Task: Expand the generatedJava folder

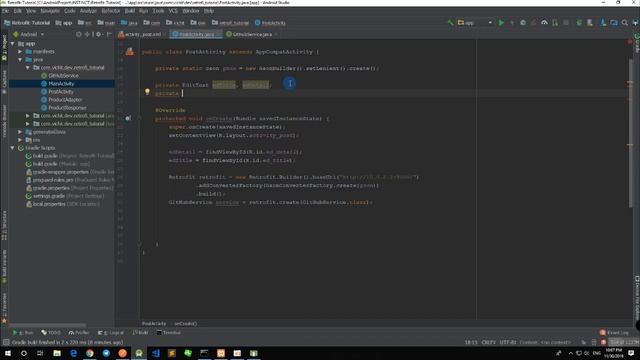Action: 20,132
